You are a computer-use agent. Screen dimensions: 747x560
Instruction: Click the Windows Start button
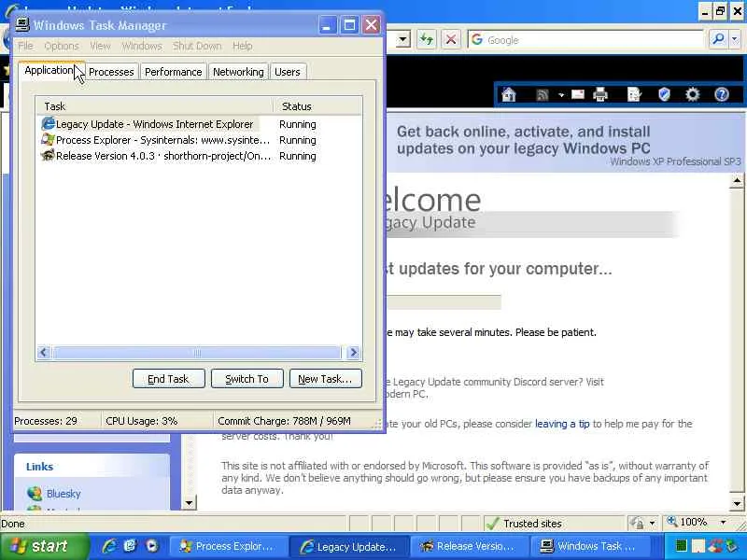(x=44, y=546)
